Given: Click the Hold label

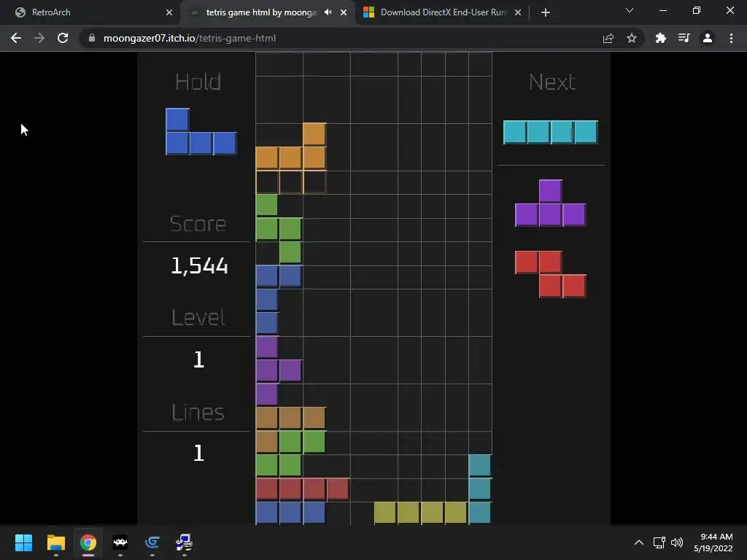Looking at the screenshot, I should pyautogui.click(x=198, y=82).
